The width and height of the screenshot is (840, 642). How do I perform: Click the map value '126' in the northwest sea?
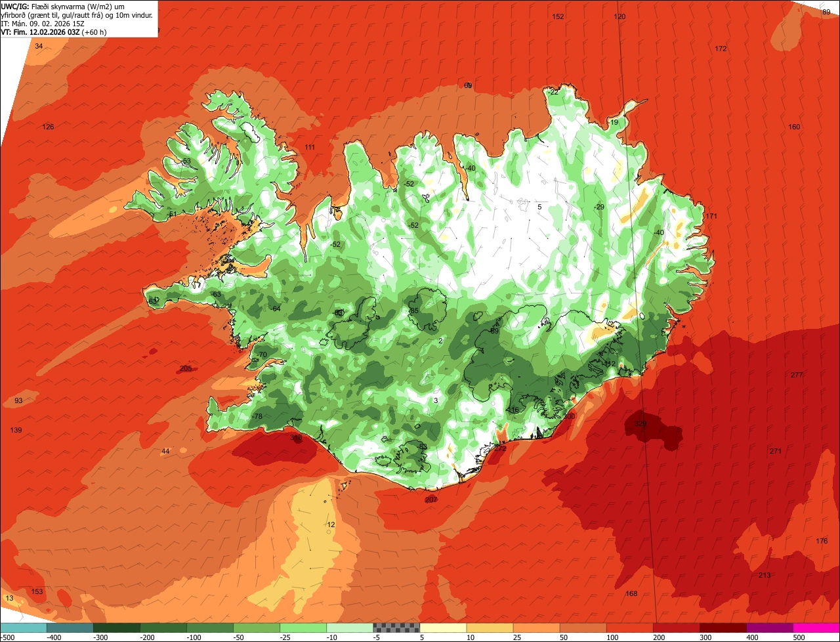(48, 127)
